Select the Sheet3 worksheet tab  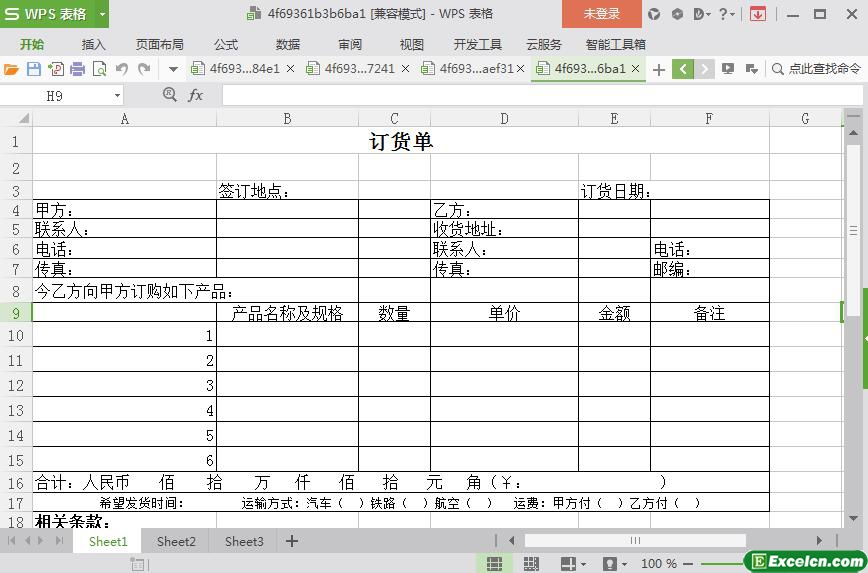(x=244, y=541)
